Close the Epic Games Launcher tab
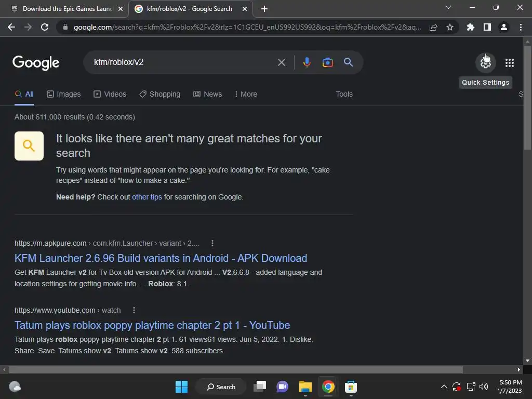The height and width of the screenshot is (399, 532). (x=121, y=9)
